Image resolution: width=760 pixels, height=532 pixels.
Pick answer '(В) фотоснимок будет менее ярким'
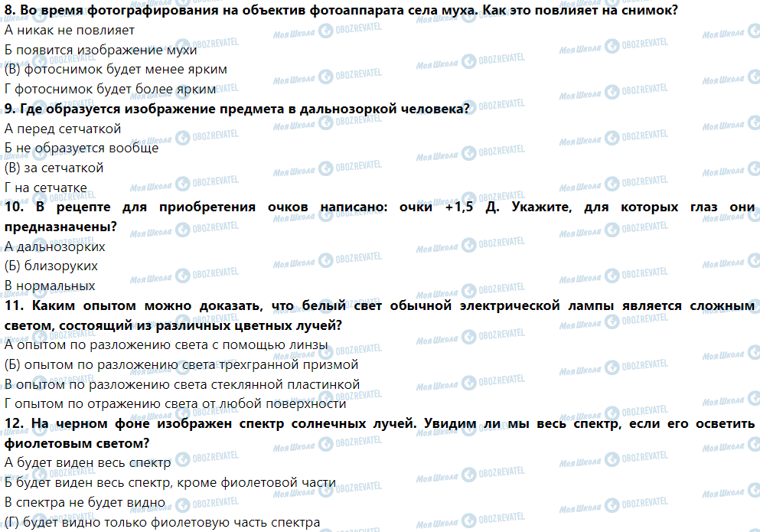[x=116, y=70]
